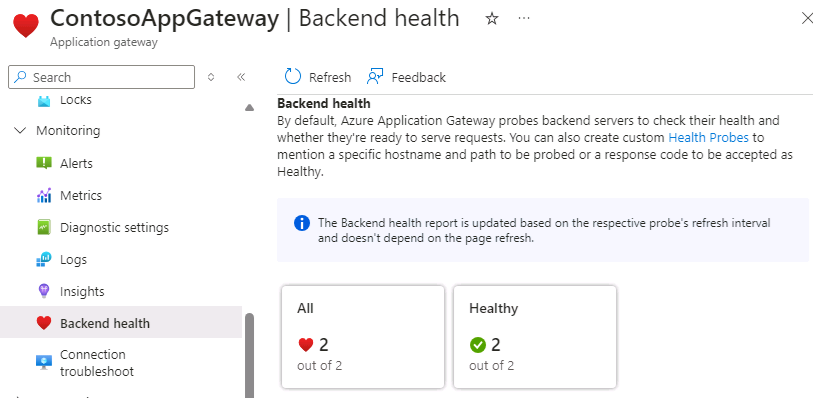Screen dimensions: 813x398
Task: Click the Application gateway subtitle text
Action: point(104,42)
